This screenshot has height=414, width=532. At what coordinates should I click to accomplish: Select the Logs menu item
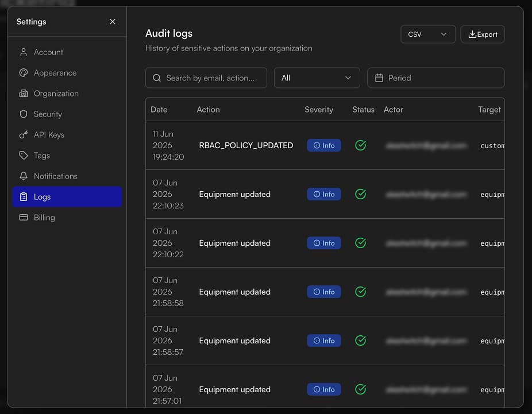point(67,196)
